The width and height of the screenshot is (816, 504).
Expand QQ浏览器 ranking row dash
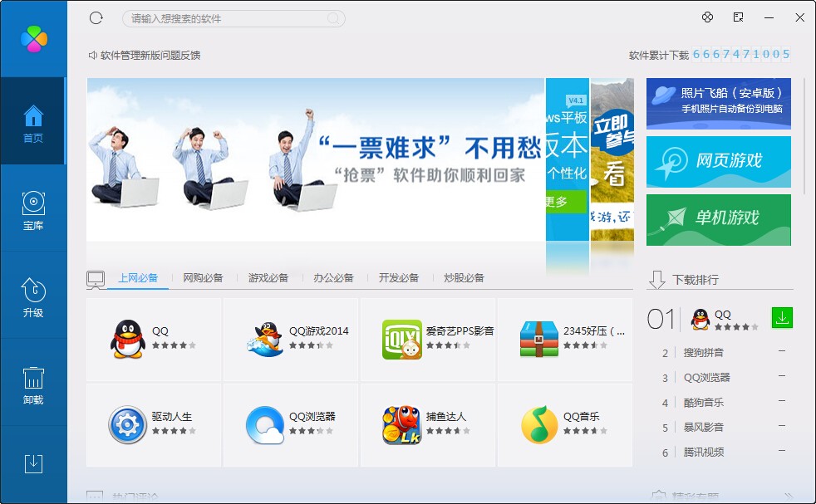pos(782,376)
